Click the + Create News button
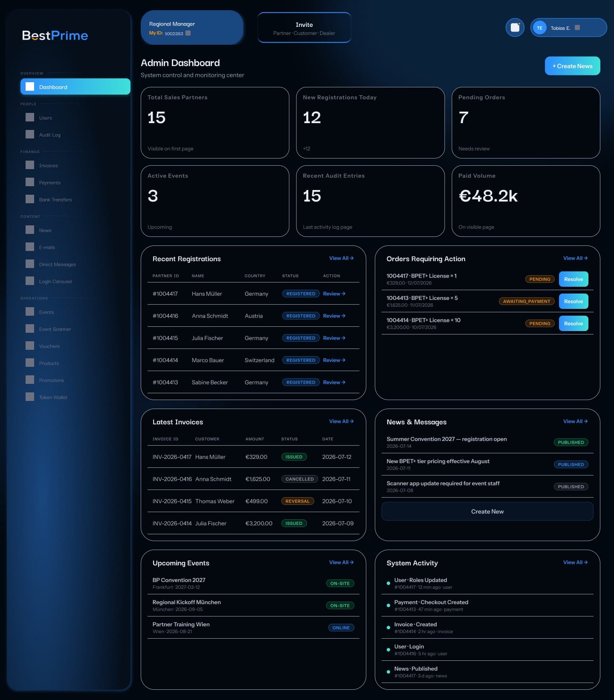Image resolution: width=614 pixels, height=700 pixels. (x=572, y=66)
